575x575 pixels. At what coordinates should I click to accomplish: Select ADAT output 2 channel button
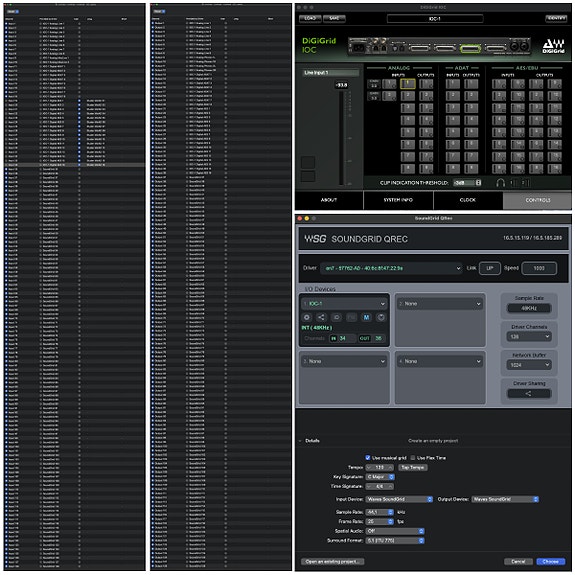point(471,96)
